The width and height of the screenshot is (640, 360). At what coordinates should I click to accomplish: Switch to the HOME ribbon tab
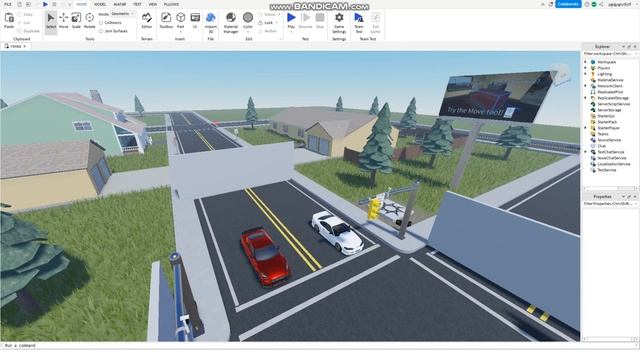(x=82, y=4)
